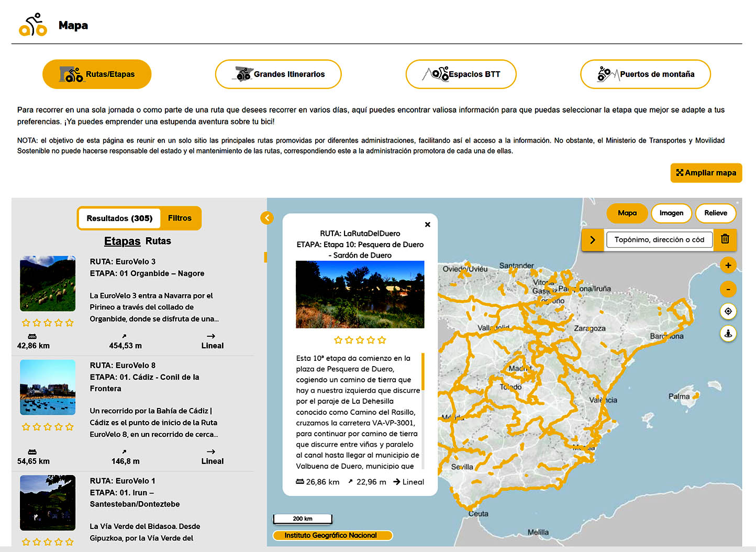Open Grandes Itinerarios category
756x552 pixels.
(x=278, y=74)
